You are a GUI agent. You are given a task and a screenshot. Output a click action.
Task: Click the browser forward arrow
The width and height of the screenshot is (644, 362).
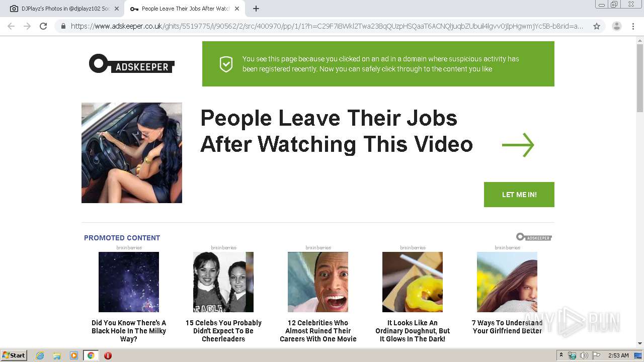(x=27, y=26)
